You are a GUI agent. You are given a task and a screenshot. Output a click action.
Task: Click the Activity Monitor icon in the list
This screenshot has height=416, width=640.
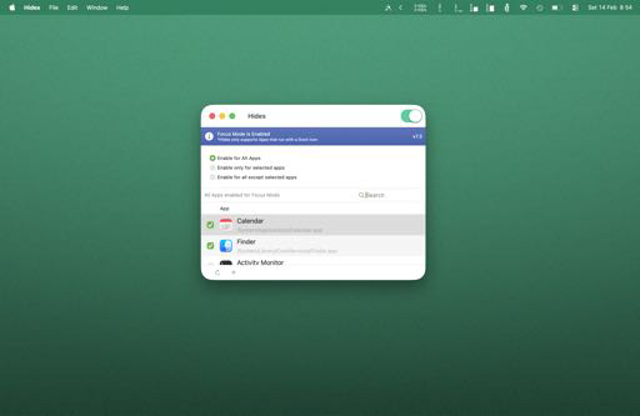tap(226, 263)
